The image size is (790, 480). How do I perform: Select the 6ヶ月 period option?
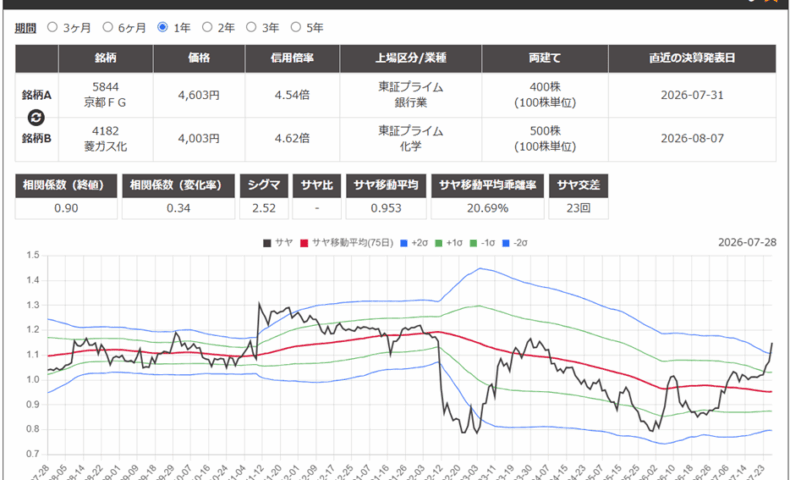(x=107, y=27)
